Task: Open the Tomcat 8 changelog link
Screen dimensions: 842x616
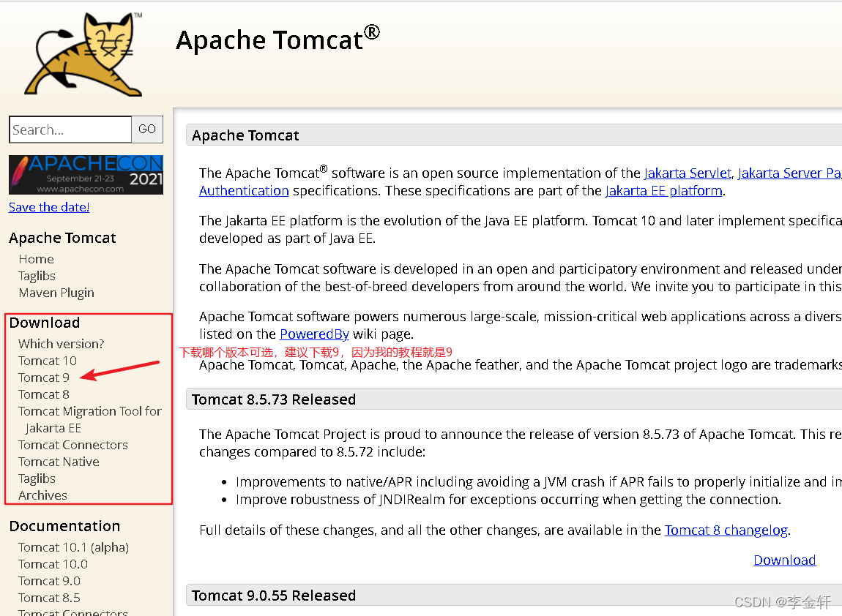Action: (x=726, y=530)
